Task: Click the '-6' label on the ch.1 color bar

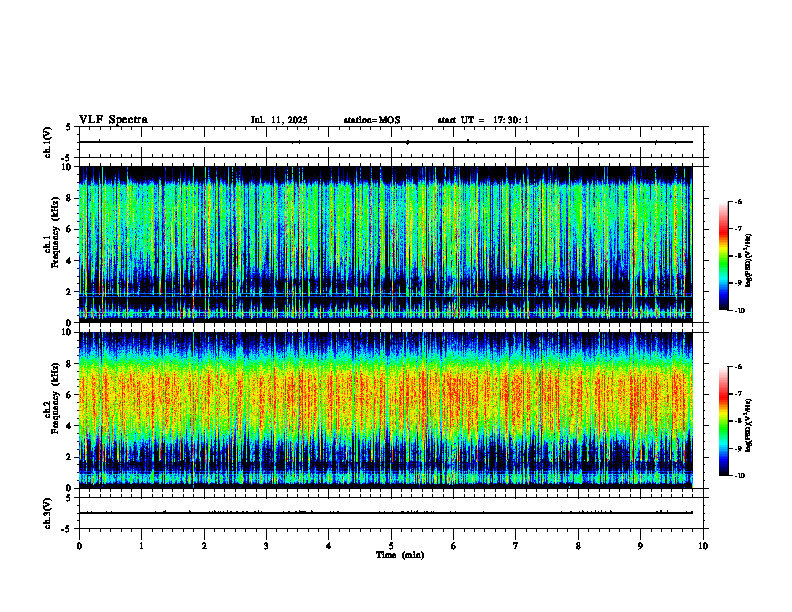Action: click(738, 201)
